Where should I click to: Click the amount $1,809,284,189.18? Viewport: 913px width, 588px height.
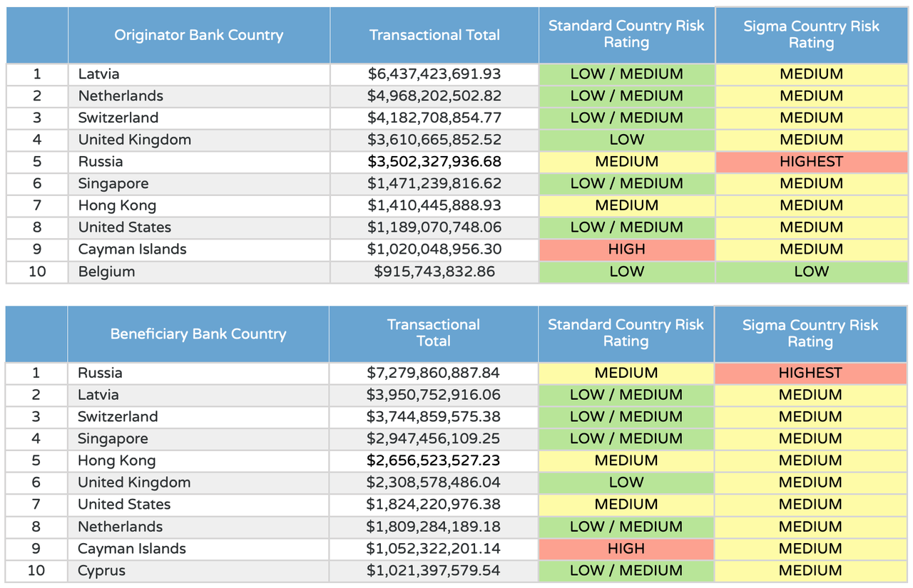tap(434, 527)
